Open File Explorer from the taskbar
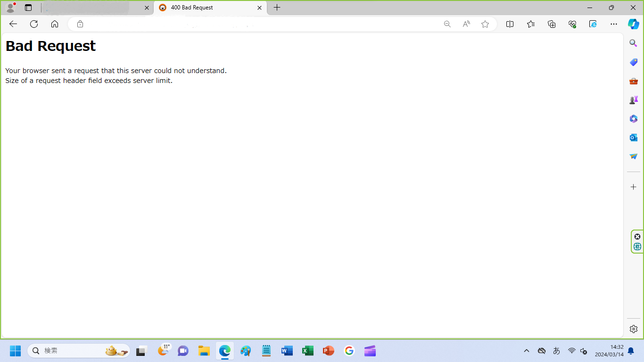Screen dimensions: 644x362 click(204, 351)
